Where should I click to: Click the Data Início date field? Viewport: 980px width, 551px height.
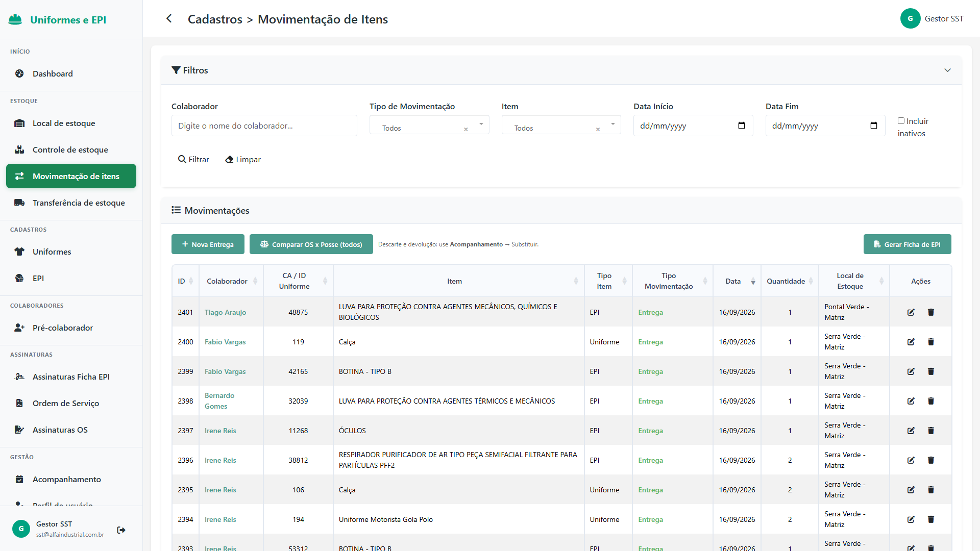click(x=693, y=126)
